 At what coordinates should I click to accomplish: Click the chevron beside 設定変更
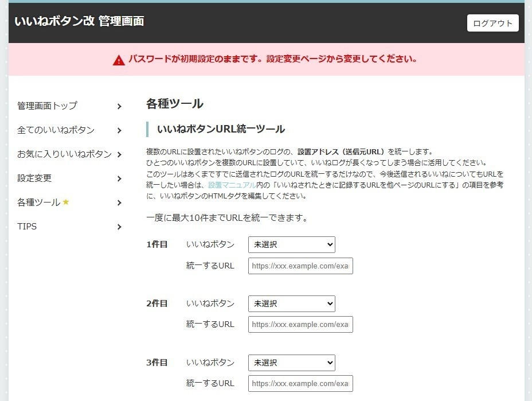[119, 178]
